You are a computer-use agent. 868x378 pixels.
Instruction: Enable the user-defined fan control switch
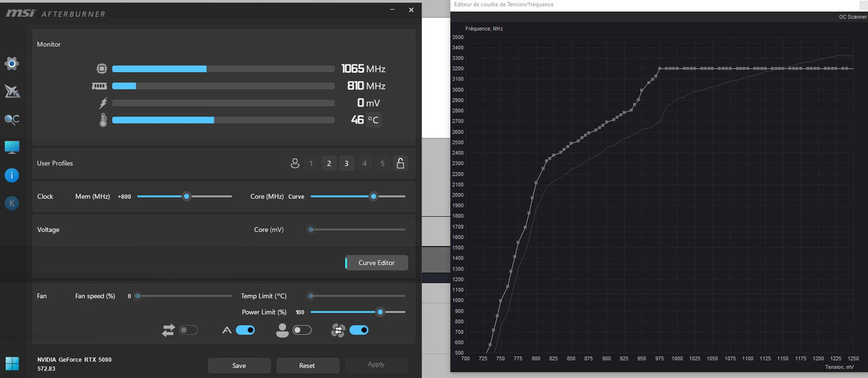[302, 330]
